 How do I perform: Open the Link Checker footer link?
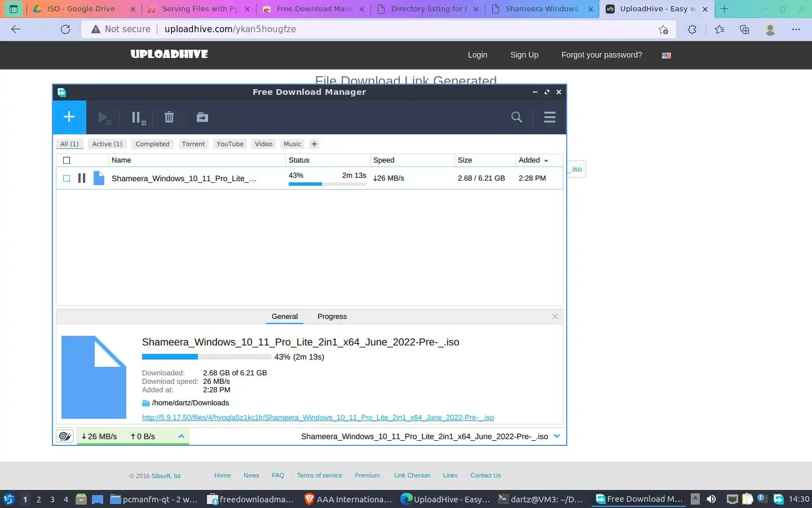412,475
